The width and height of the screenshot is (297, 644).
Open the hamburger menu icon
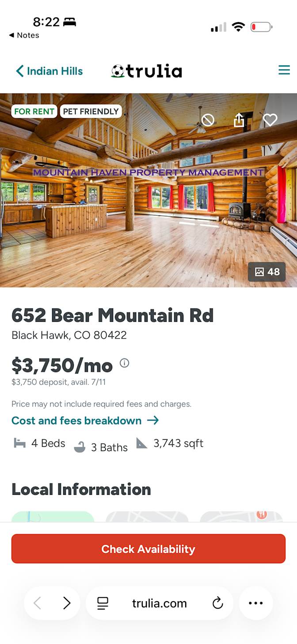(x=284, y=70)
